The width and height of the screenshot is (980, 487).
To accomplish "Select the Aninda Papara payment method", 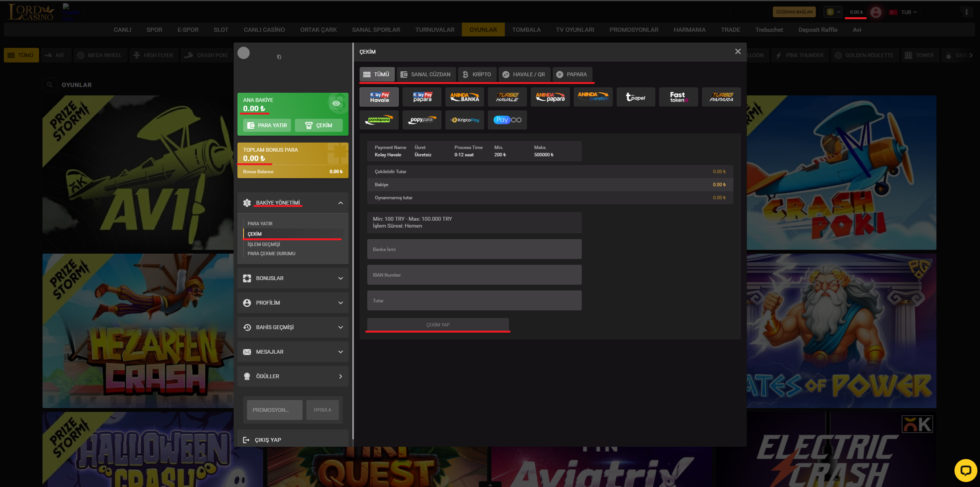I will click(x=550, y=97).
